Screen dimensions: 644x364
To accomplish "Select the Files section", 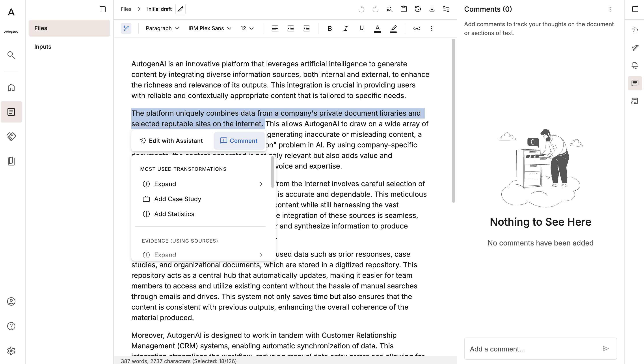I will (x=69, y=28).
